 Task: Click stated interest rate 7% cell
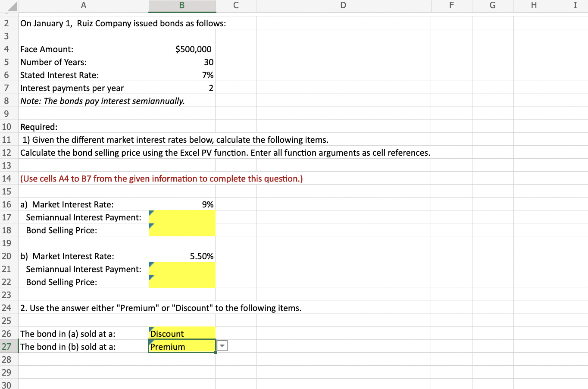click(x=182, y=75)
